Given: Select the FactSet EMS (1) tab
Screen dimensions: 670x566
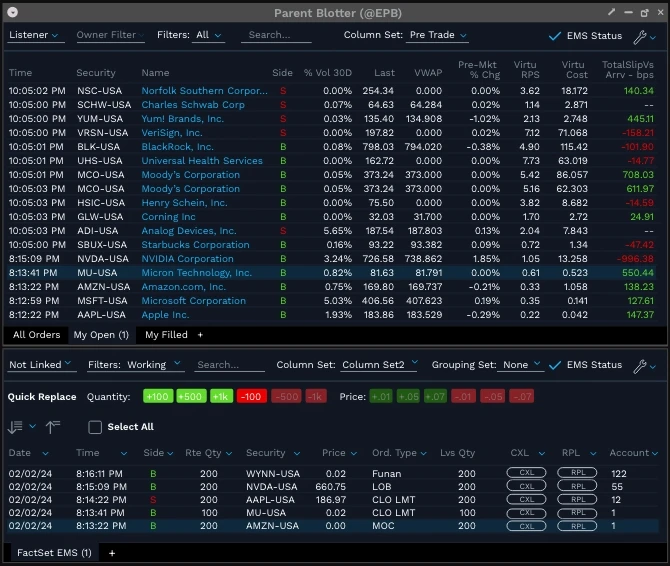Looking at the screenshot, I should (54, 553).
